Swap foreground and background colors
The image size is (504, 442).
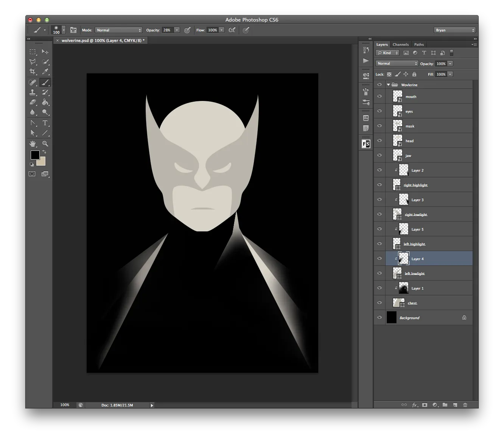(44, 152)
